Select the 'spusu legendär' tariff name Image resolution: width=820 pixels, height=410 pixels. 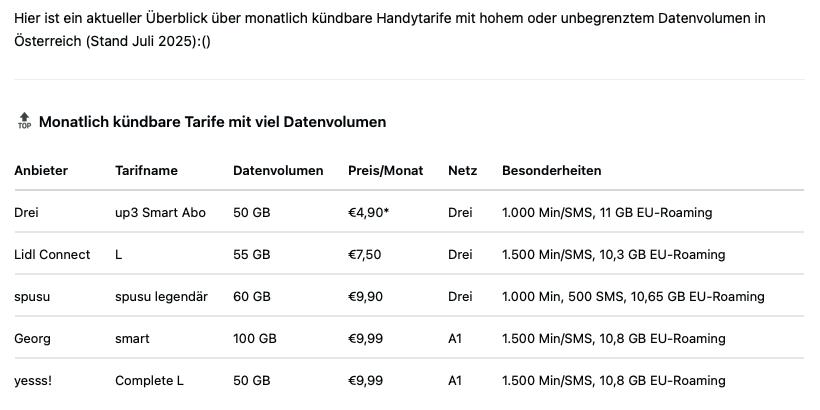point(161,297)
